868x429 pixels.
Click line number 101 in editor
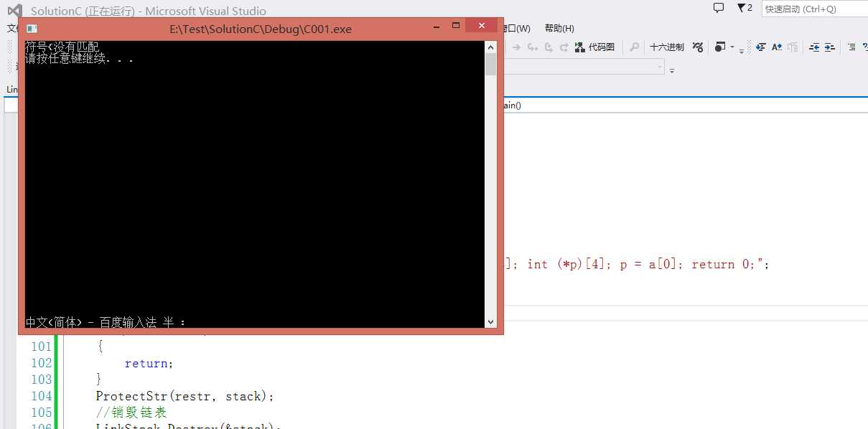coord(42,346)
